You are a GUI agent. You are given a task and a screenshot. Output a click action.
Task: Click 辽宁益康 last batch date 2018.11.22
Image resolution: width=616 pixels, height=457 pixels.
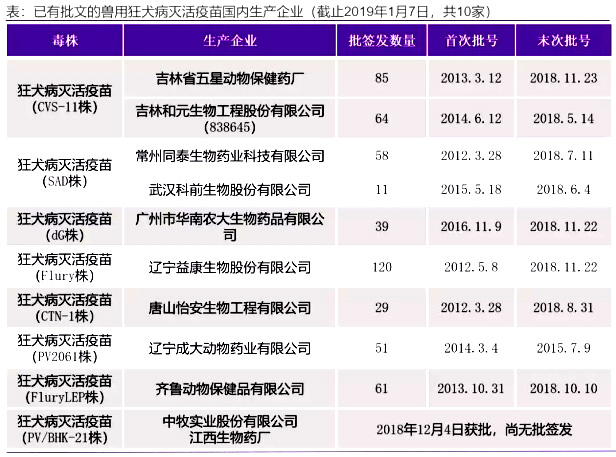(563, 267)
